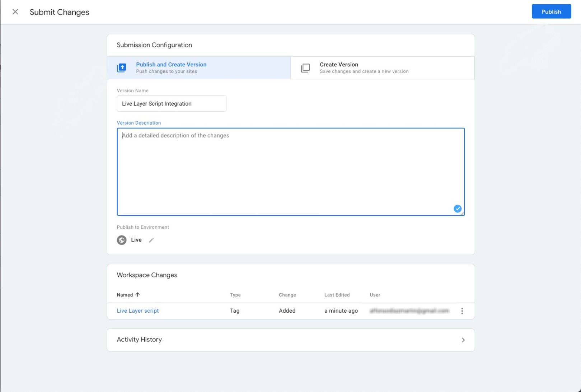Open the three-dot menu on Live Layer script row
The width and height of the screenshot is (581, 392).
463,311
